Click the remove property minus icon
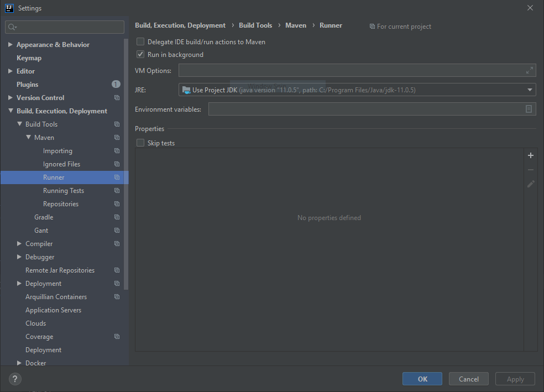Screen dimensions: 544x392 (531, 170)
